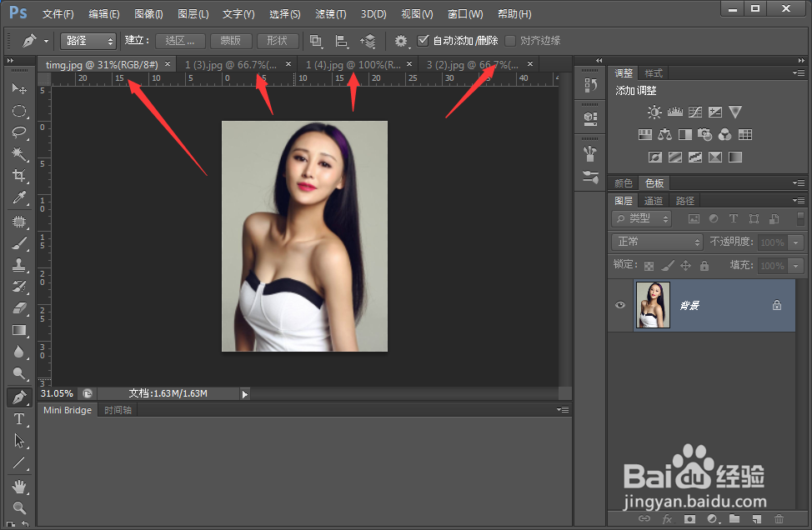Toggle type layer filter
The image size is (812, 530).
coord(734,219)
